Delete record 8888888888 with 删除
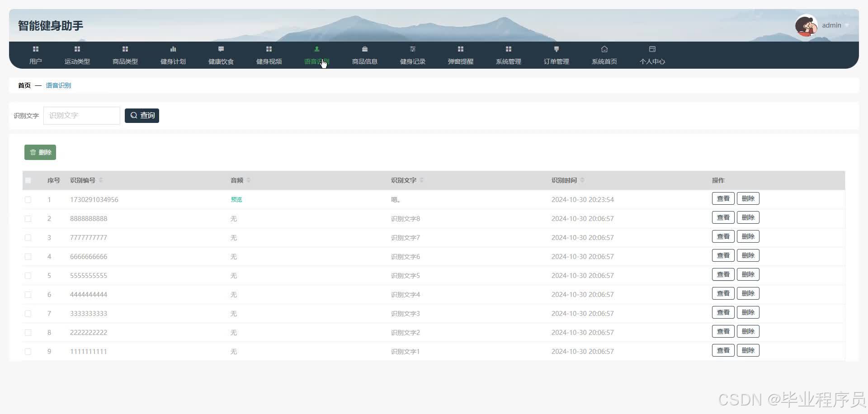The height and width of the screenshot is (414, 868). (748, 217)
